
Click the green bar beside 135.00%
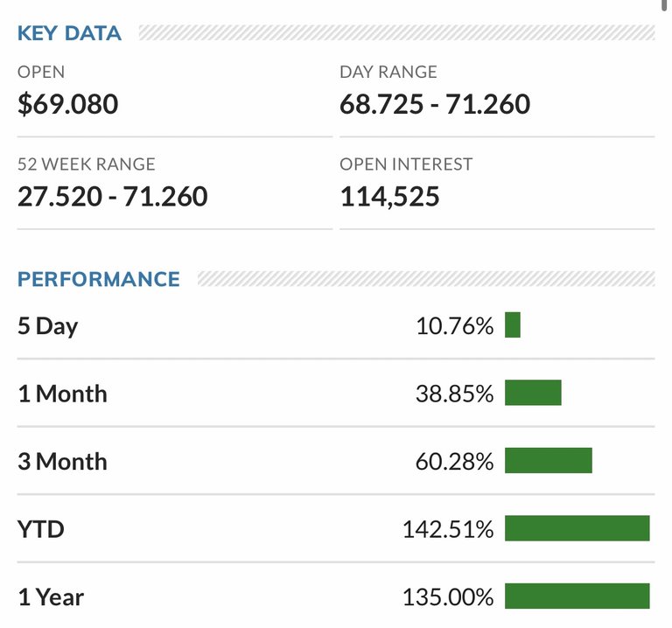click(577, 596)
